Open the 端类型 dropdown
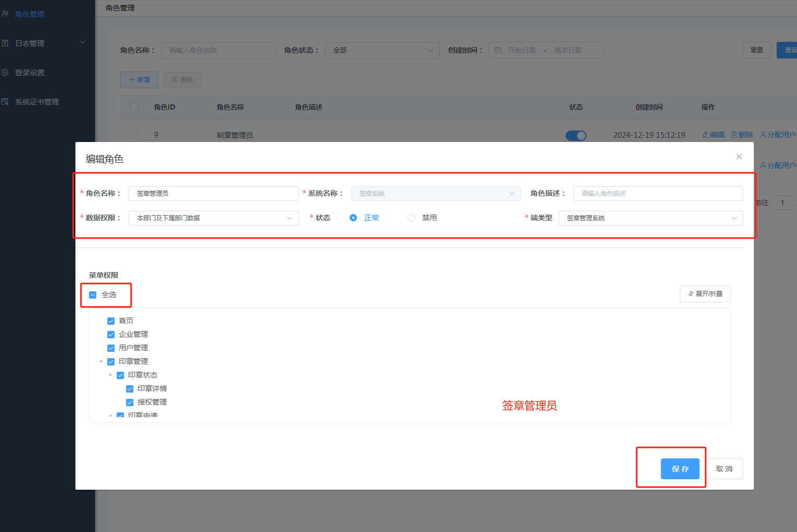Screen dimensions: 797x532 coord(650,218)
